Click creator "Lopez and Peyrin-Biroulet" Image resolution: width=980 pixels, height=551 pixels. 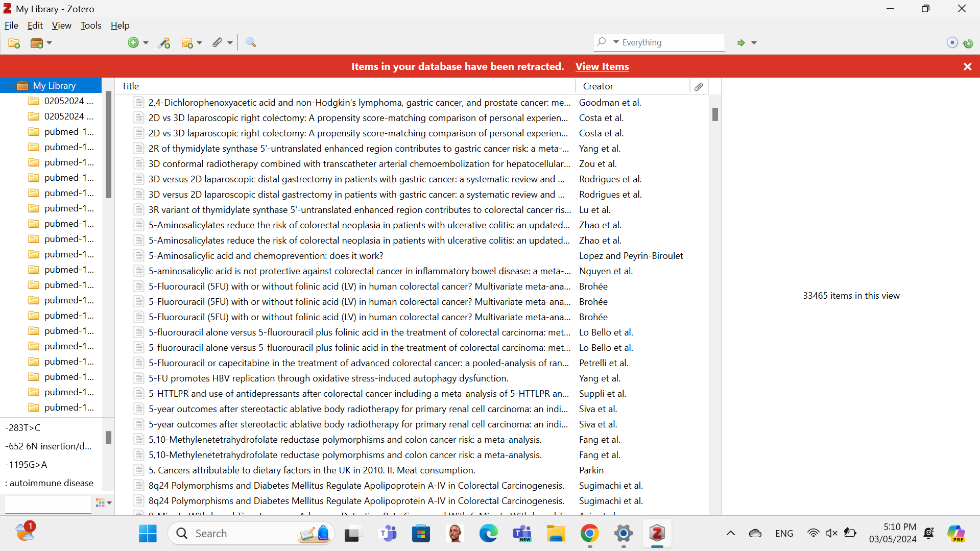click(x=631, y=256)
